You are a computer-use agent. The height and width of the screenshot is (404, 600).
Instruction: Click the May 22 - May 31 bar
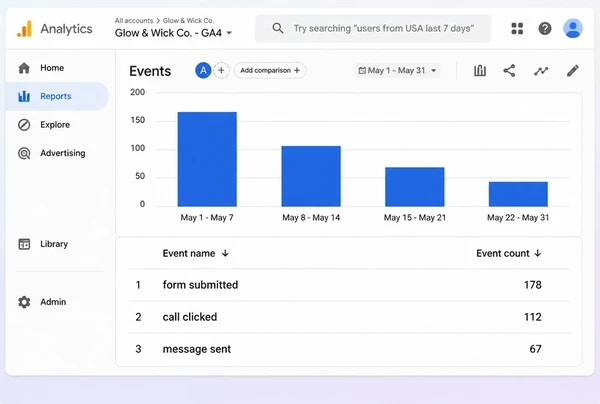point(518,194)
